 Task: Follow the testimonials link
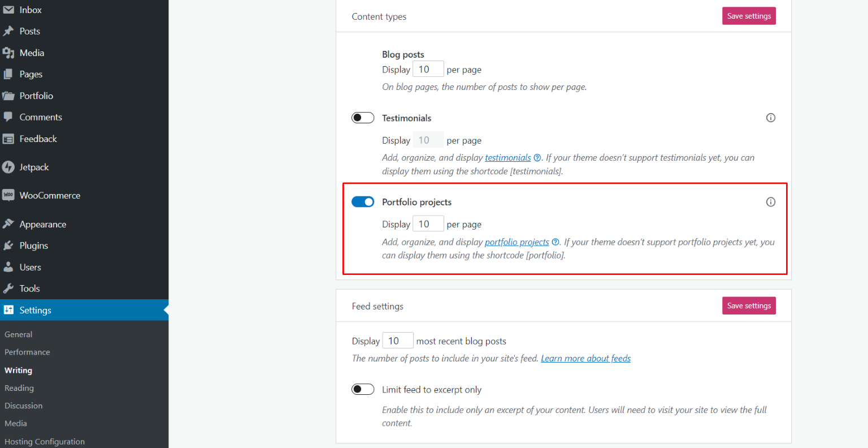tap(508, 158)
